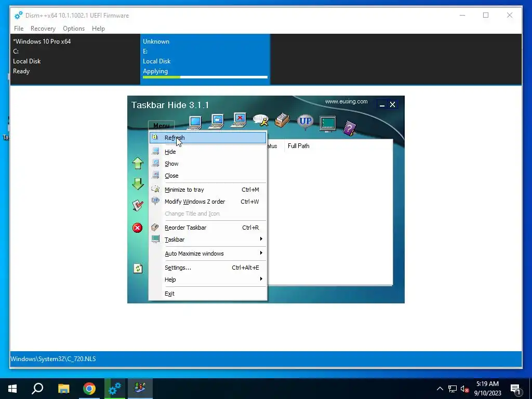The image size is (532, 399).
Task: Click Windows\System32\C_720.NLS status text
Action: pyautogui.click(x=53, y=359)
